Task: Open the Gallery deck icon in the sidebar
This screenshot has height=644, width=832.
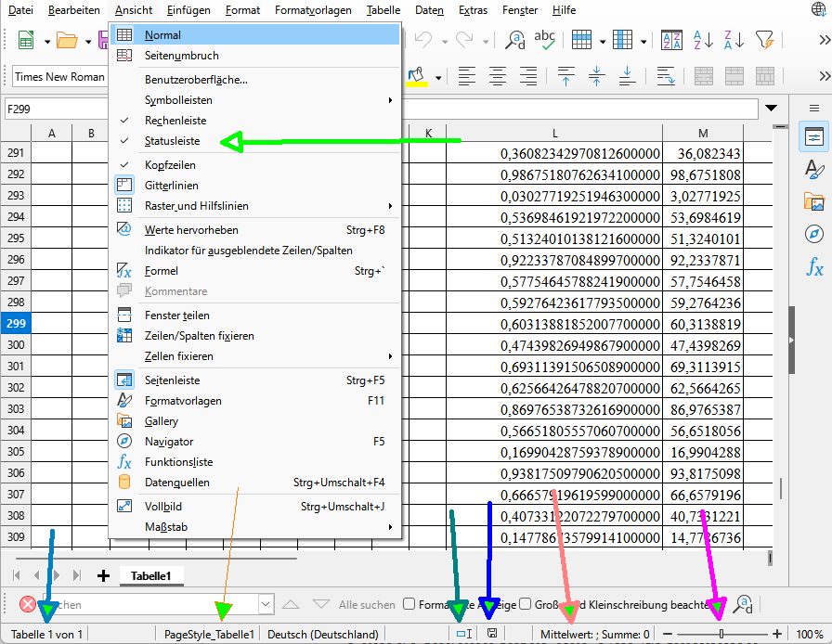Action: coord(814,202)
